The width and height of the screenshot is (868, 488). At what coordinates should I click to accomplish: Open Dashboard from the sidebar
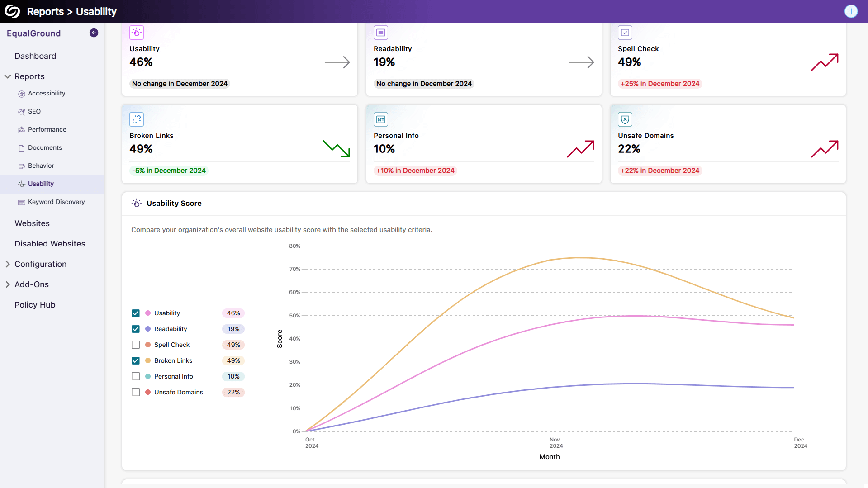click(35, 56)
